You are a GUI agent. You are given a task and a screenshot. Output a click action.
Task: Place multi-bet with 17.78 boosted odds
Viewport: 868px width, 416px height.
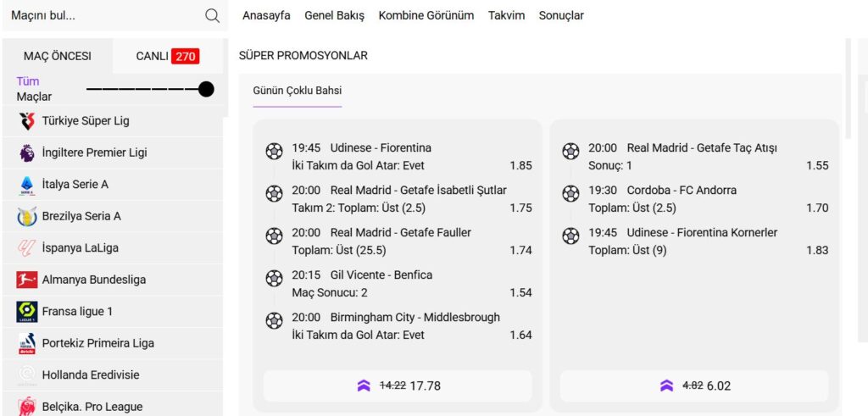pyautogui.click(x=398, y=385)
